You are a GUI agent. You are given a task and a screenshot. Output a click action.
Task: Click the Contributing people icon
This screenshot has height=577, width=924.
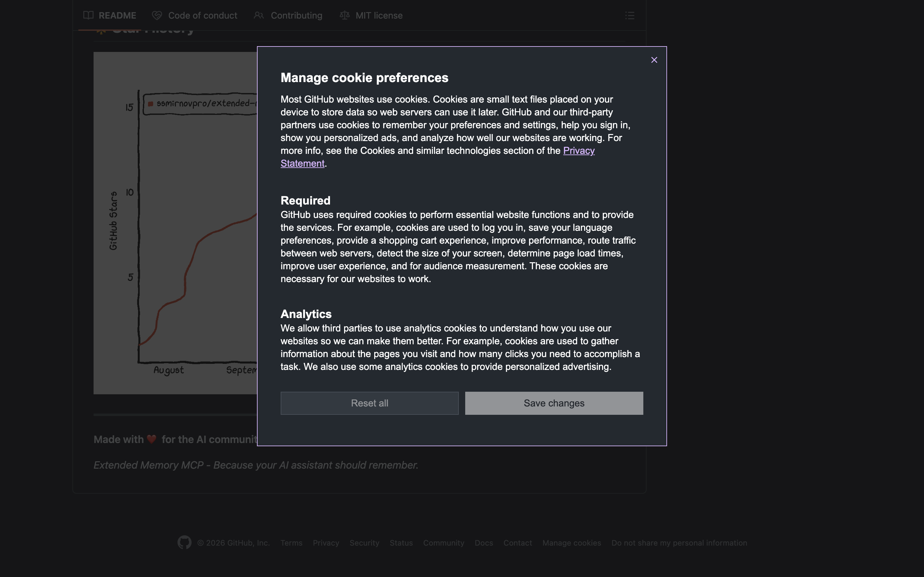[x=259, y=15]
